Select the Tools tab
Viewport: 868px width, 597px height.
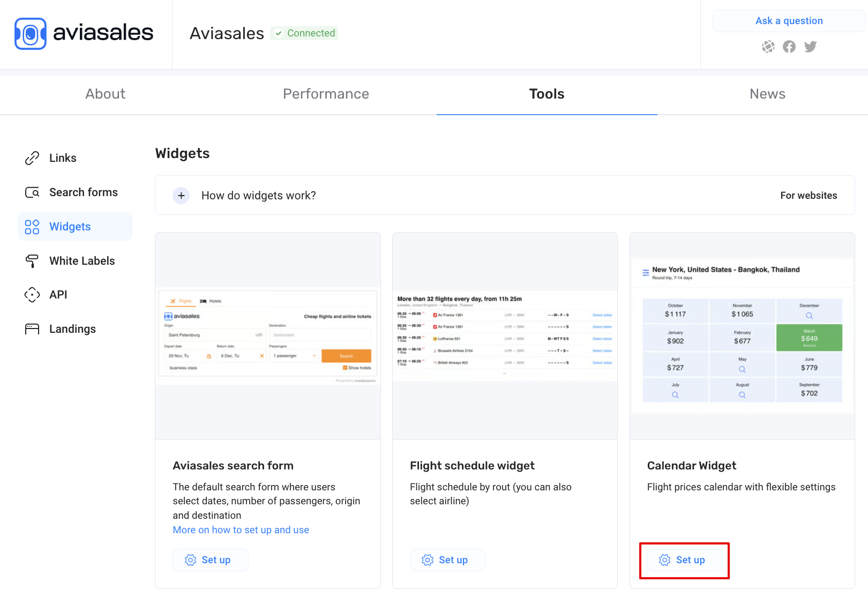coord(547,94)
